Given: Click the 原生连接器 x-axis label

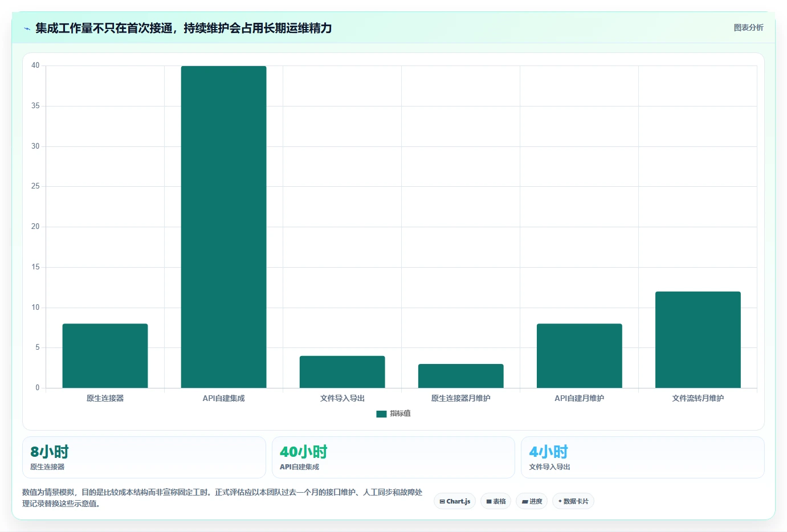Looking at the screenshot, I should coord(105,398).
